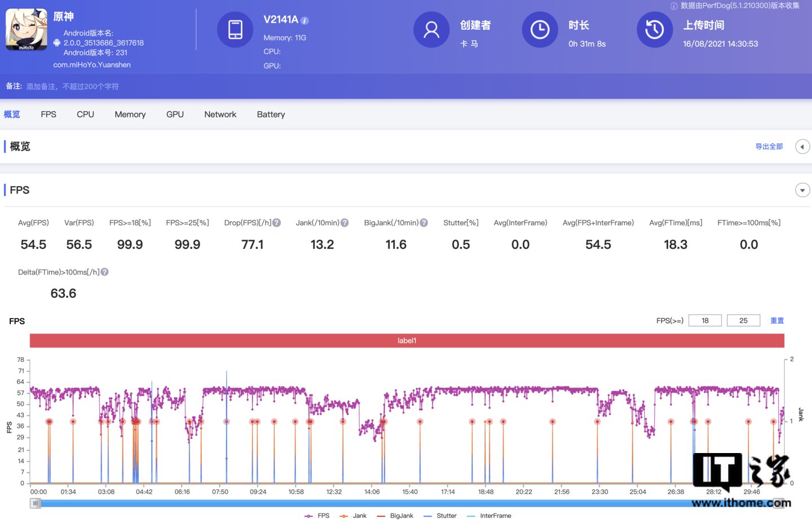Collapse the overview panel with the left arrow

click(x=802, y=147)
